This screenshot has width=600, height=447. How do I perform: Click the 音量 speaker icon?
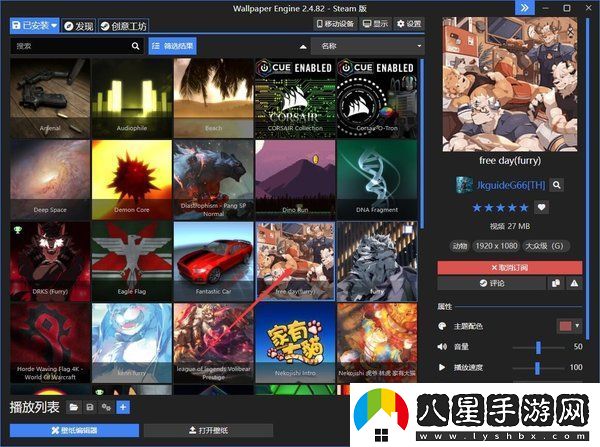point(442,347)
